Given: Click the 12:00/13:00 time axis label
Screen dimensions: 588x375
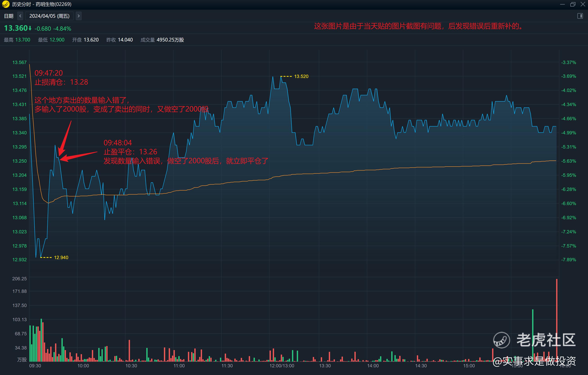Looking at the screenshot, I should [x=282, y=366].
